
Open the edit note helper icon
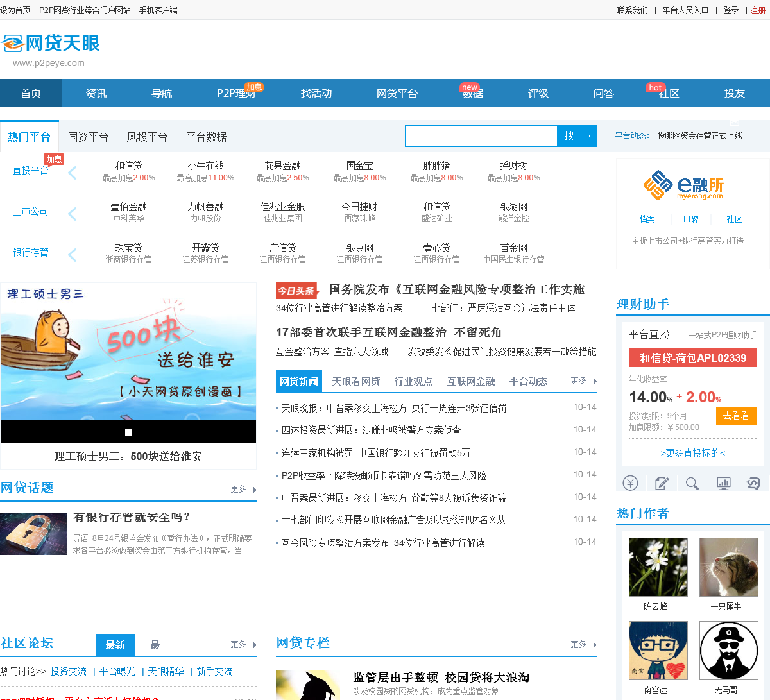pos(662,482)
